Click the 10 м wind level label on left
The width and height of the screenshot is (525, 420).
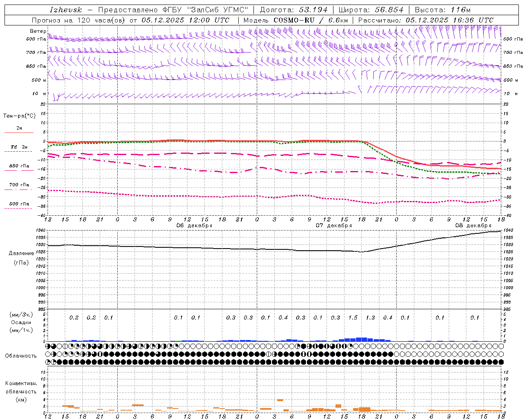tap(39, 94)
